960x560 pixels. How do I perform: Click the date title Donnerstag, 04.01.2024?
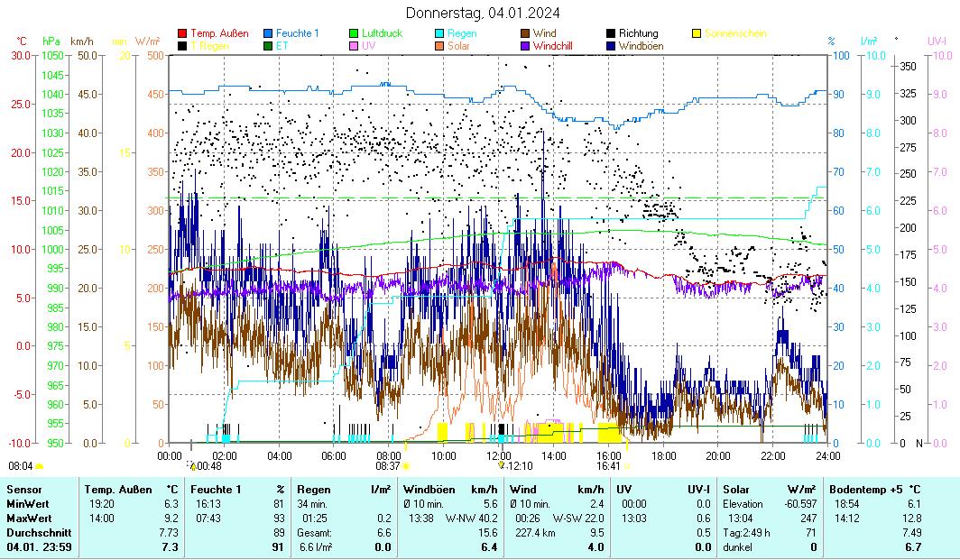pyautogui.click(x=482, y=13)
